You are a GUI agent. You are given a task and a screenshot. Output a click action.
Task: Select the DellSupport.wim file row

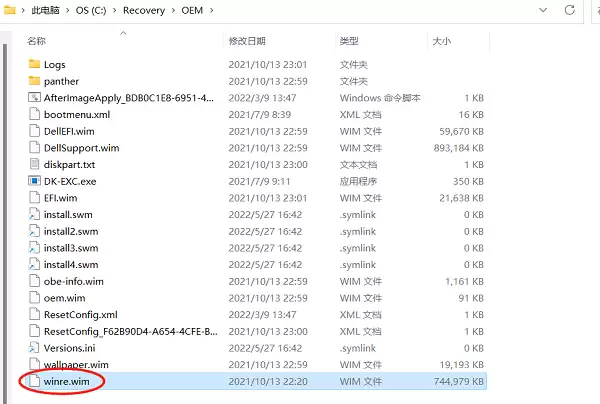(x=256, y=148)
